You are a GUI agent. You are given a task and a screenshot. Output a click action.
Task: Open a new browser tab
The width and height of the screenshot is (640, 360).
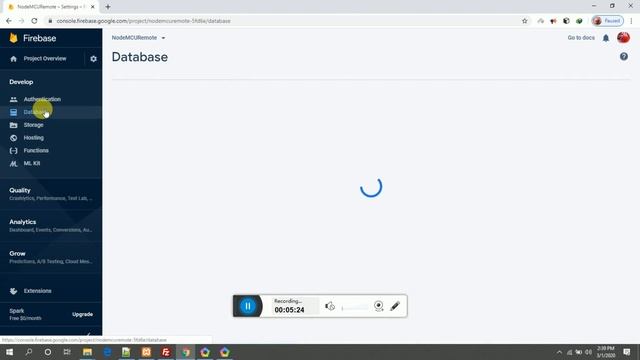click(108, 7)
